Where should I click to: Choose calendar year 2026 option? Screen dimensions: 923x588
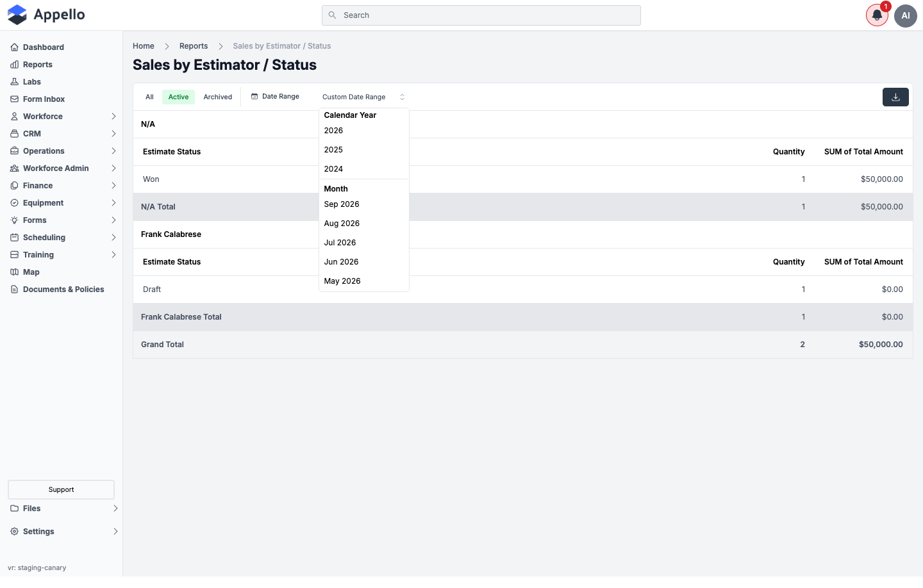(363, 131)
